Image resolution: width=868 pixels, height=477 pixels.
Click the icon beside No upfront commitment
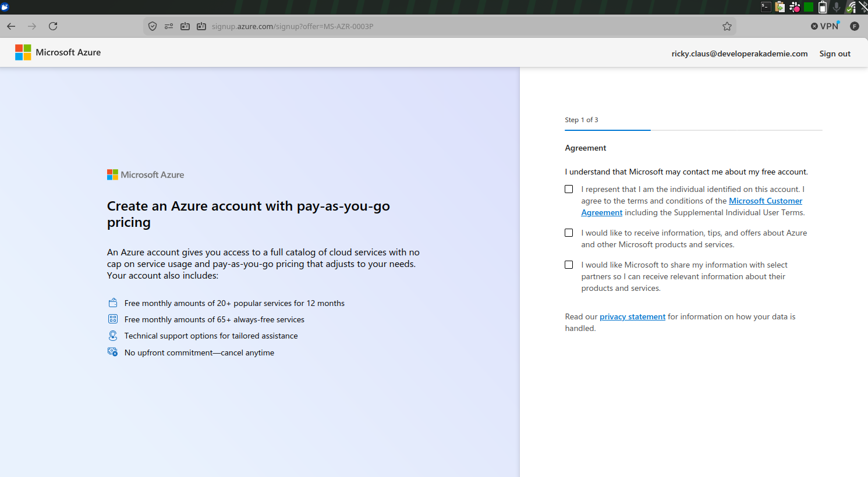coord(113,352)
